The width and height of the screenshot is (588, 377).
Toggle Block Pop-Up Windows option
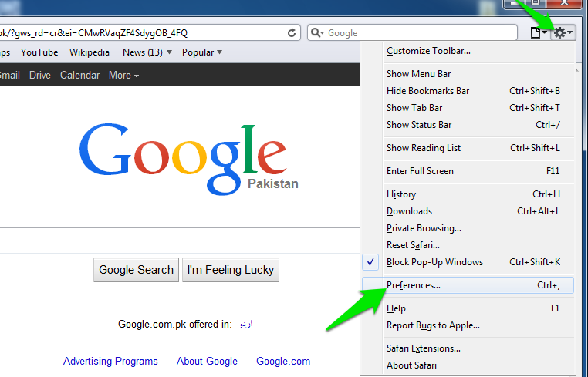click(x=468, y=262)
